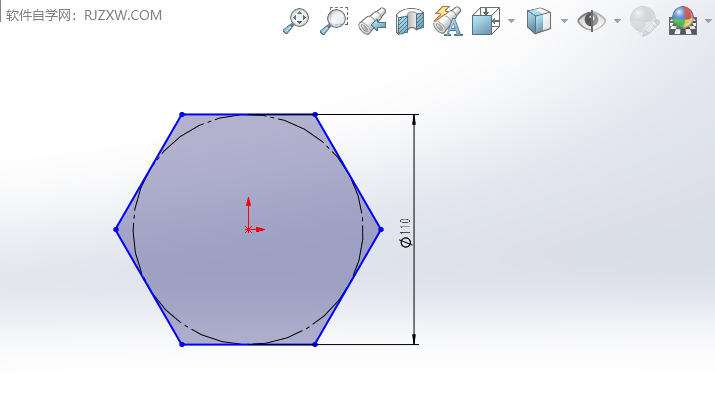Expand the View Orientation dropdown arrow
Image resolution: width=715 pixels, height=411 pixels.
pos(511,21)
